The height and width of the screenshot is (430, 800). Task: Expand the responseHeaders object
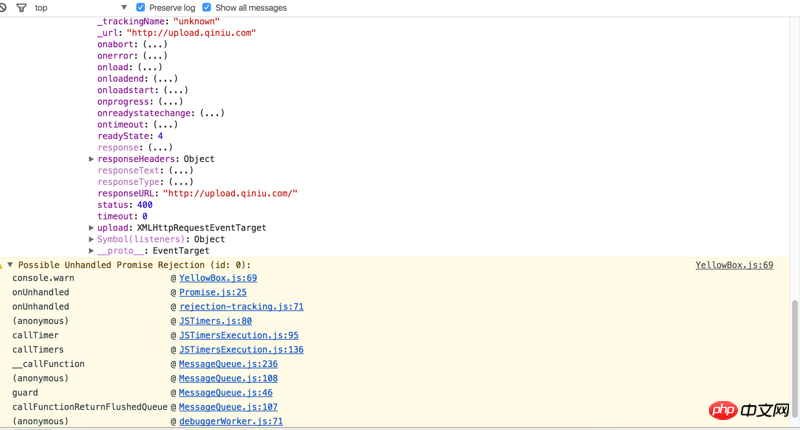[91, 159]
